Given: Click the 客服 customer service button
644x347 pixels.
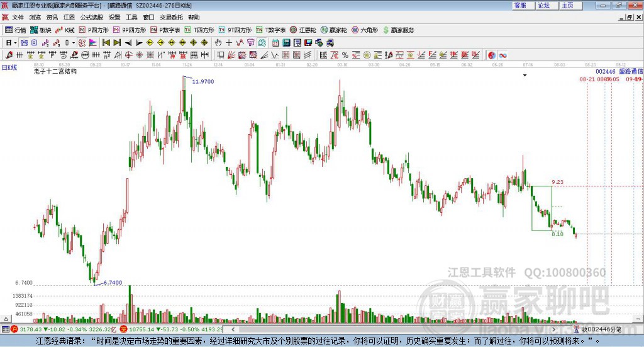Looking at the screenshot, I should tap(523, 5).
